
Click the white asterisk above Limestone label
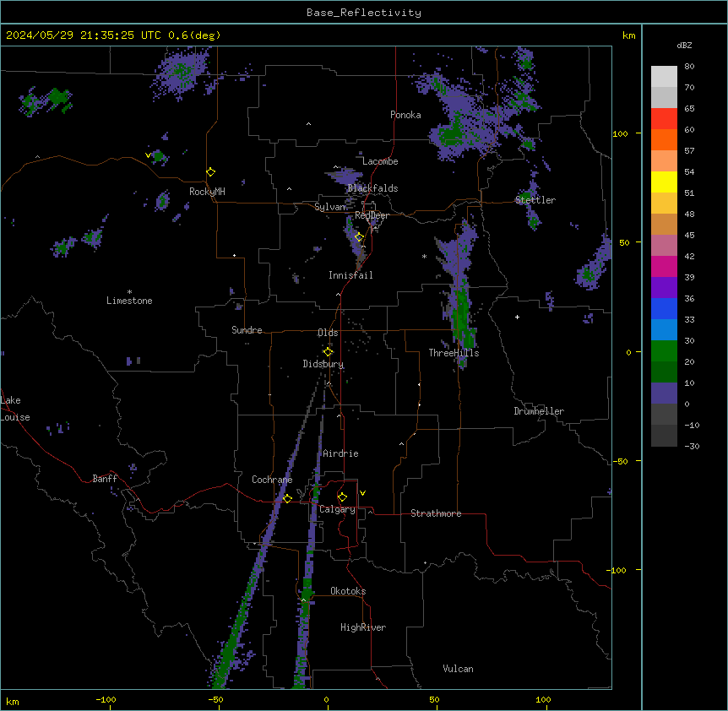coord(129,292)
